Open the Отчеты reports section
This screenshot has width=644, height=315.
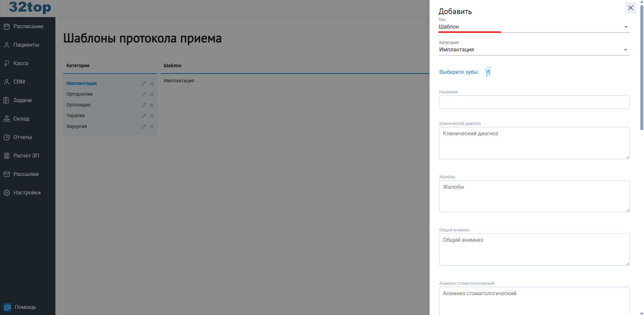pyautogui.click(x=22, y=137)
